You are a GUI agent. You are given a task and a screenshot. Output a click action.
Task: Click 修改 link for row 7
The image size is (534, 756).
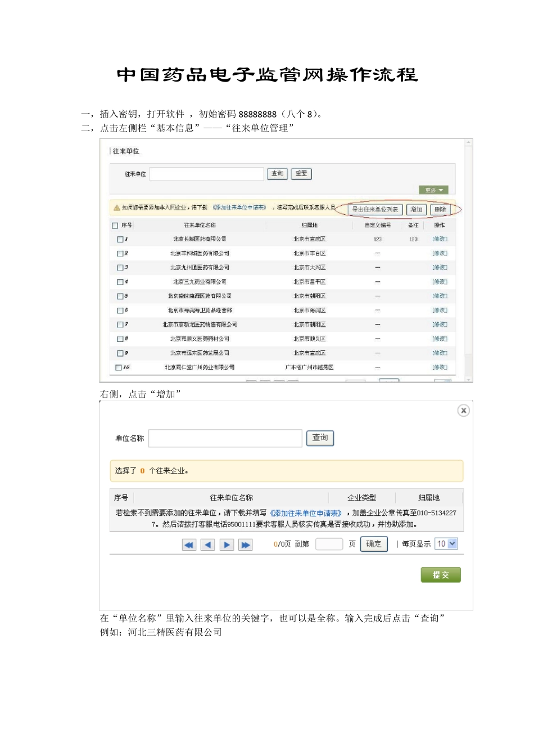(x=440, y=325)
